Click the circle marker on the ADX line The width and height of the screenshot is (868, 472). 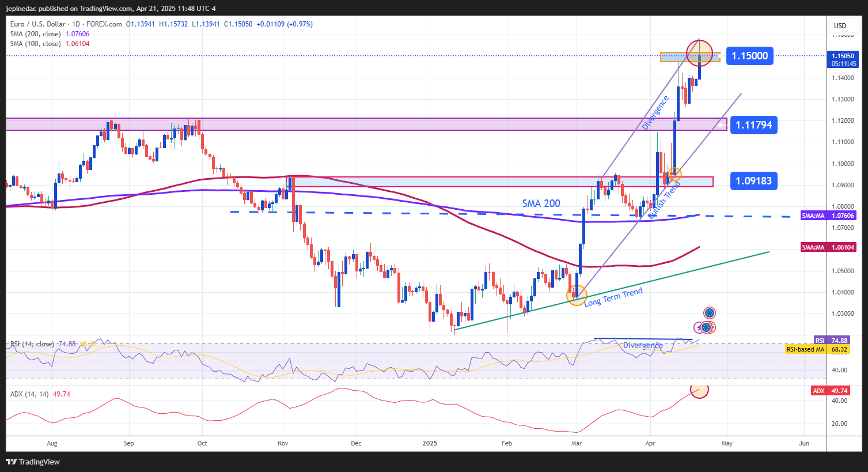click(x=699, y=390)
